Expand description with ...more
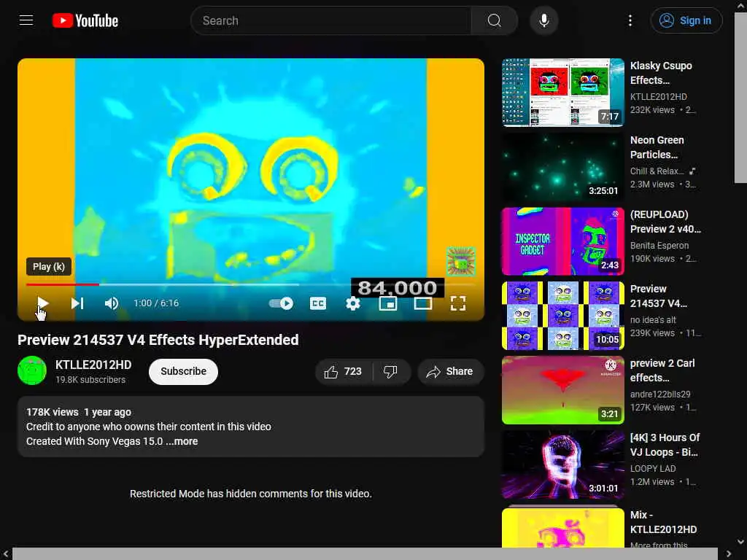The width and height of the screenshot is (747, 560). tap(182, 441)
